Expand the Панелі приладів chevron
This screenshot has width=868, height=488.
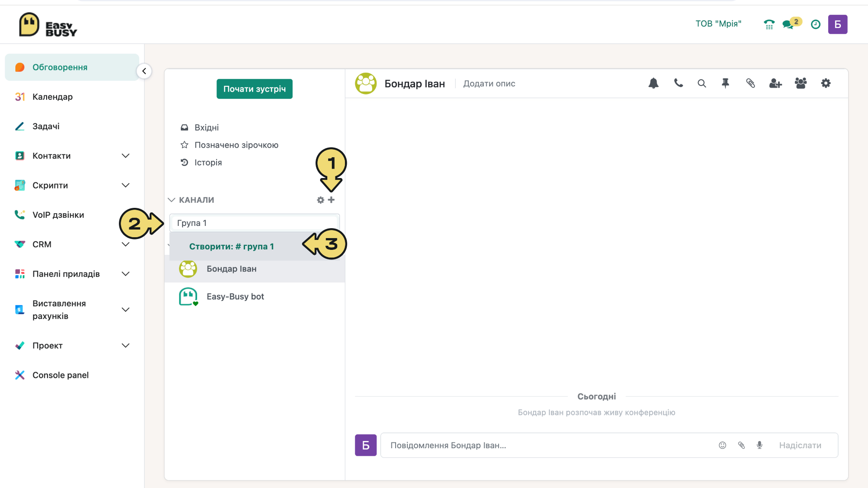click(x=126, y=274)
